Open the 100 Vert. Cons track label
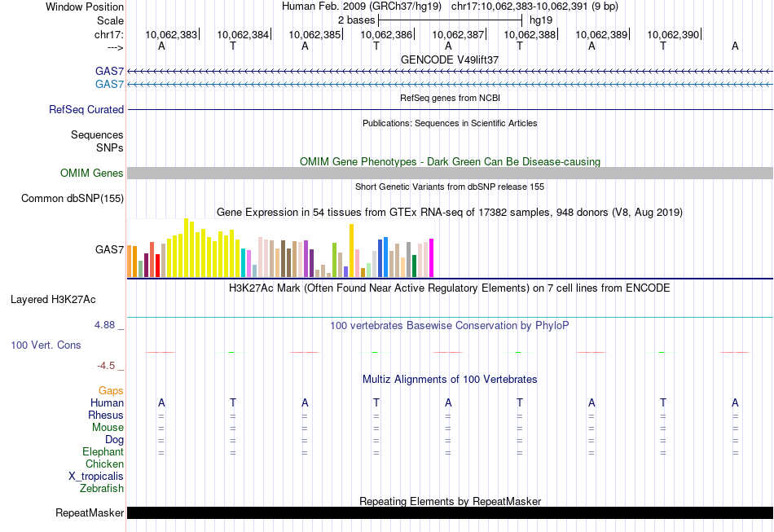The width and height of the screenshot is (774, 532). tap(46, 345)
